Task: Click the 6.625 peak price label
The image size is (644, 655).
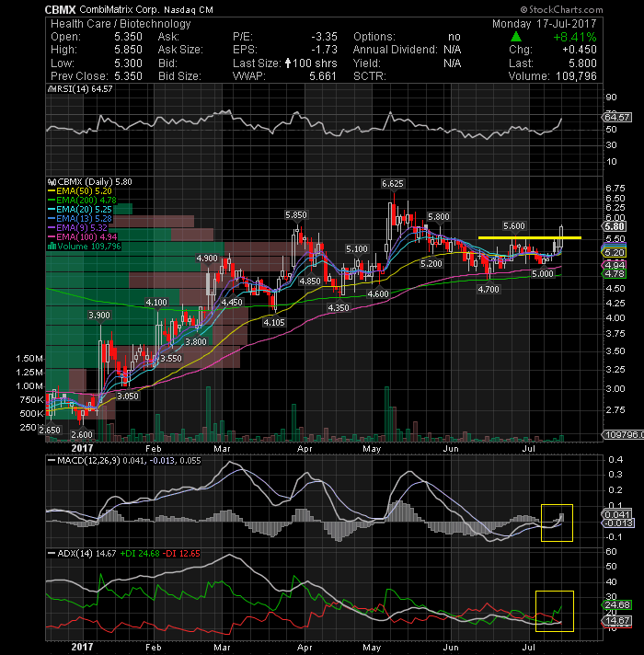Action: pos(393,184)
